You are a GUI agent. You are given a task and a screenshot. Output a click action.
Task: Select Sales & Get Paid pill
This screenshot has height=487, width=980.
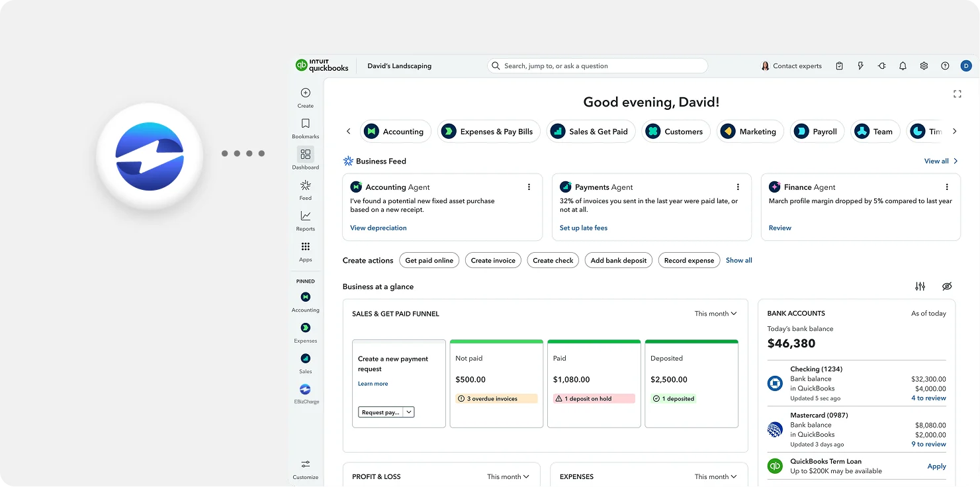coord(591,132)
